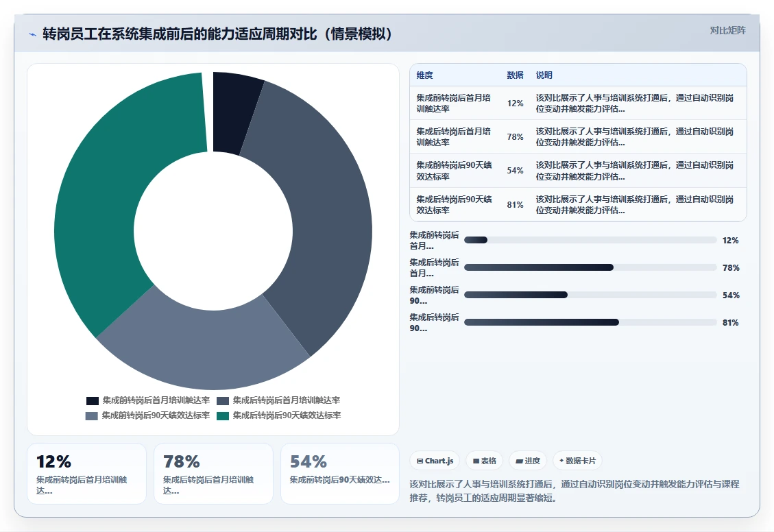
Task: Click the 54% data card
Action: 340,474
